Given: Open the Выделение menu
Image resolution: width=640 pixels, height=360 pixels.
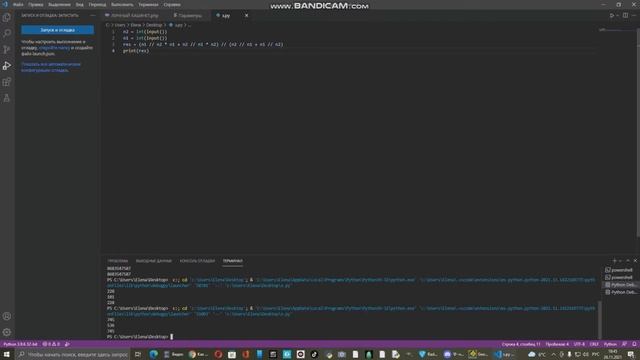Looking at the screenshot, I should coord(59,4).
